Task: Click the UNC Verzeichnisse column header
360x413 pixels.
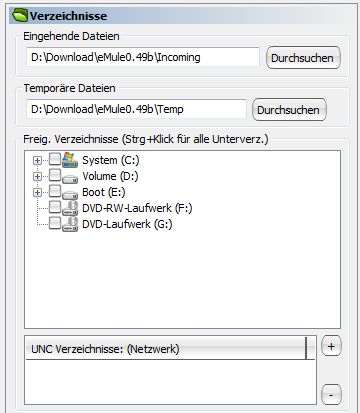Action: tap(166, 349)
